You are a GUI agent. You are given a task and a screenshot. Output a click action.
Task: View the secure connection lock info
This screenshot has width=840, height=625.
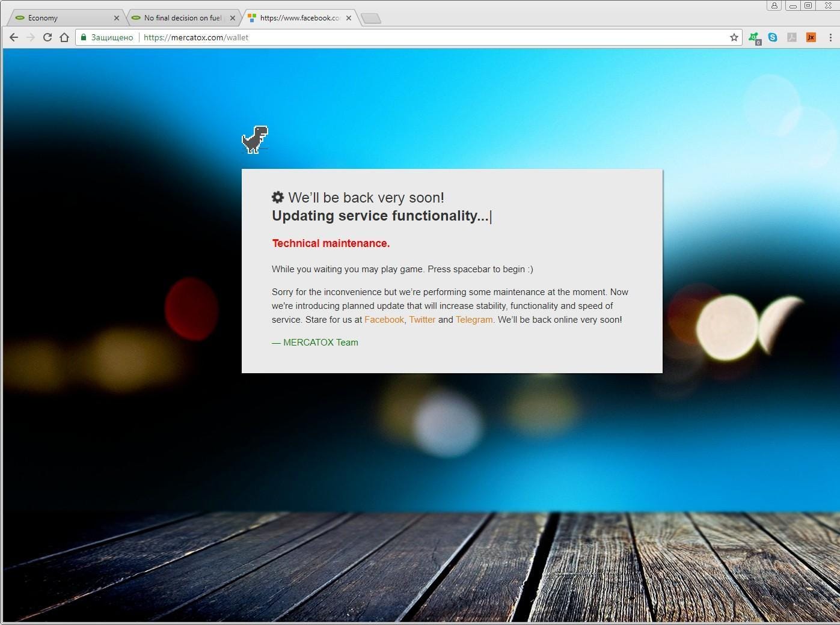[84, 37]
